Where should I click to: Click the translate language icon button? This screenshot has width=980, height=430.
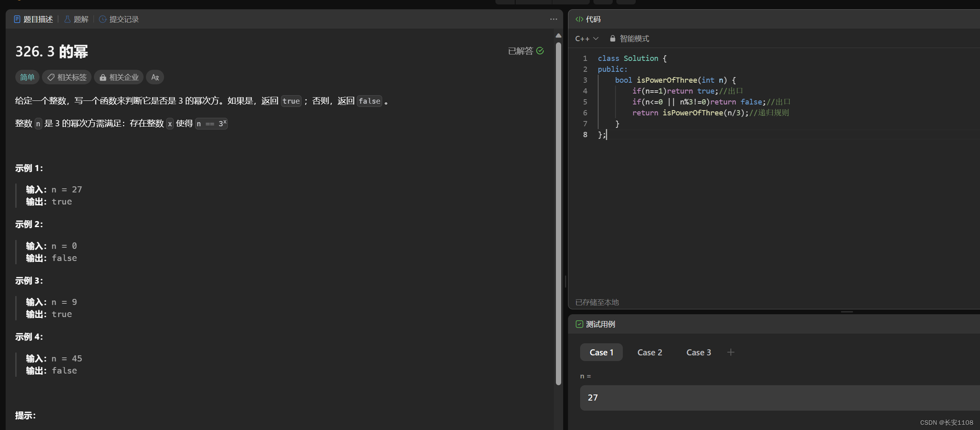pyautogui.click(x=155, y=77)
